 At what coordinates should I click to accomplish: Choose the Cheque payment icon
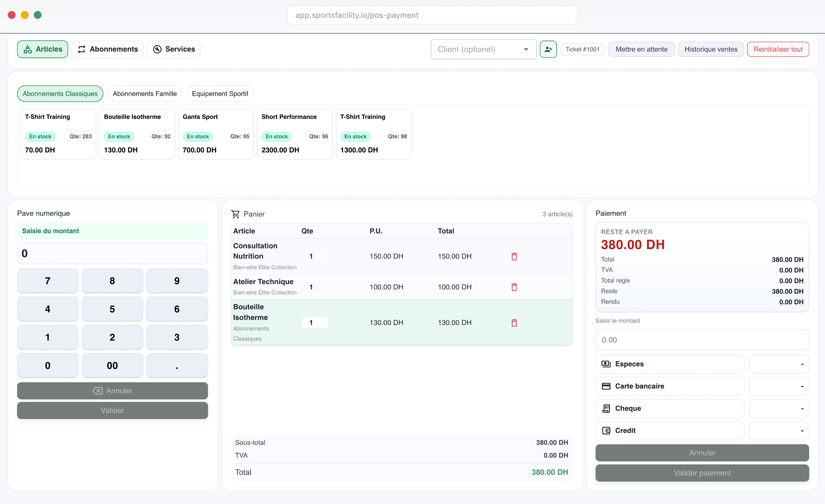[606, 408]
